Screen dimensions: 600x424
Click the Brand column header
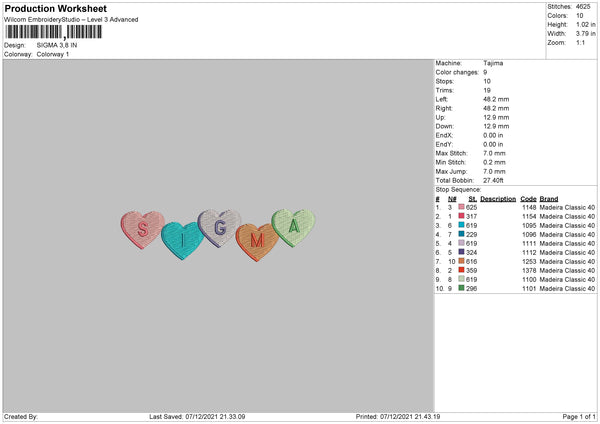(x=549, y=199)
